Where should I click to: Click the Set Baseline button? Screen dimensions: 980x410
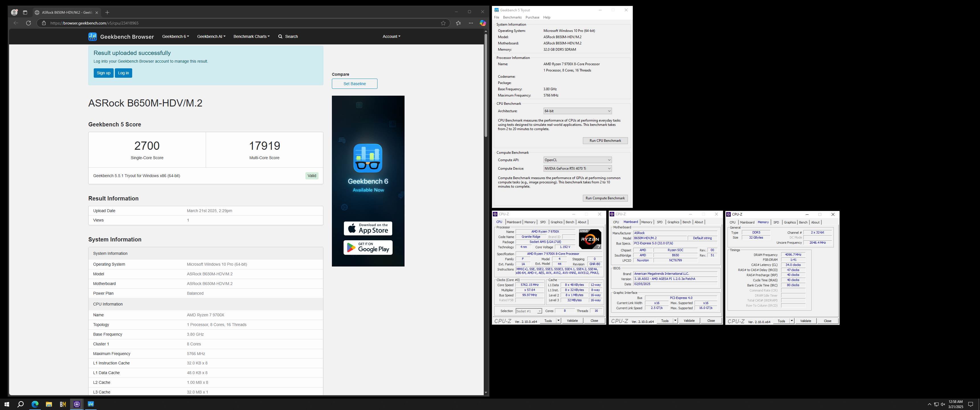coord(355,84)
